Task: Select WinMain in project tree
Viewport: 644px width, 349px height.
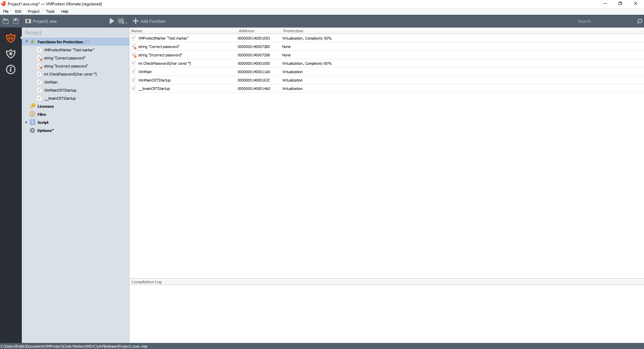Action: click(51, 82)
